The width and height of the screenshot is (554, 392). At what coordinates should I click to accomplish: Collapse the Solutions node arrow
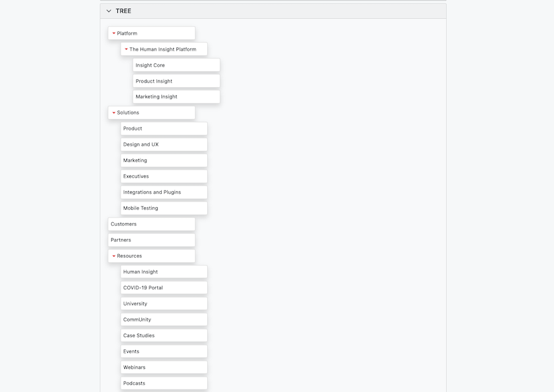tap(114, 113)
